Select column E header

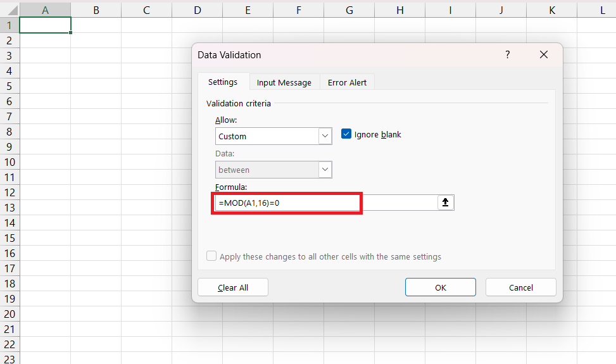(x=248, y=10)
